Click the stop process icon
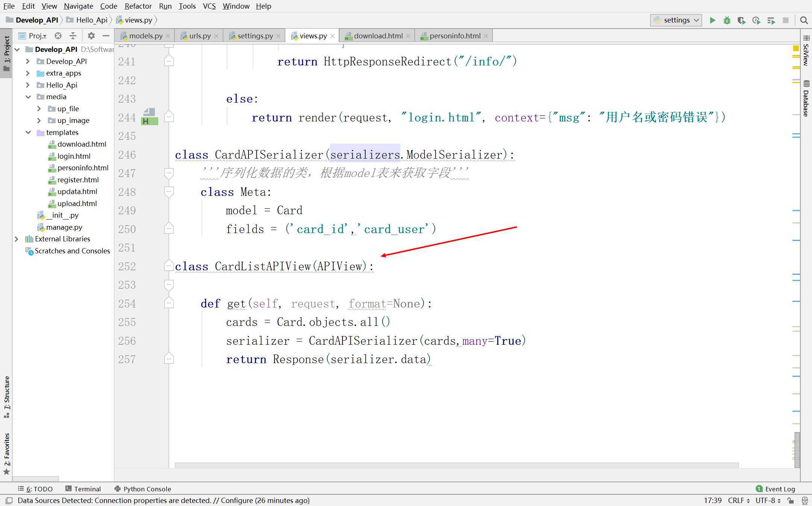Screen dimensions: 812x506 pyautogui.click(x=786, y=20)
